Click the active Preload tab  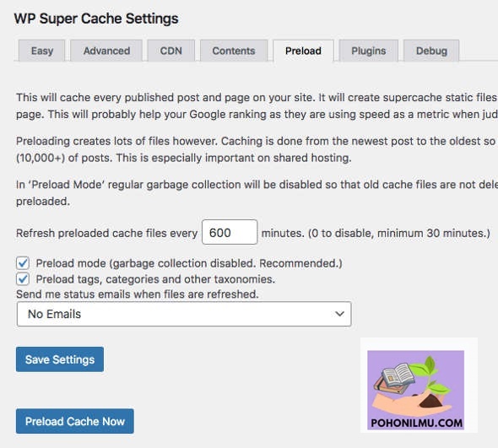(303, 51)
